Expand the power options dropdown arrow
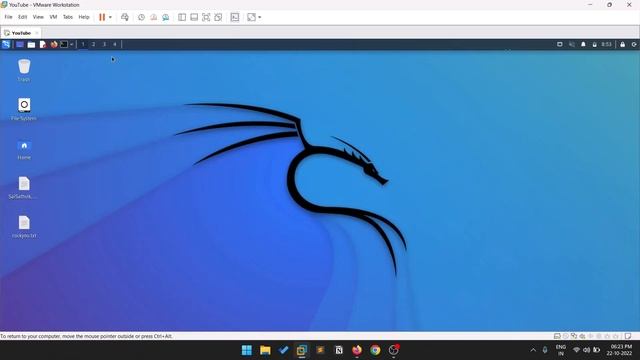Viewport: 640px width, 360px height. point(110,17)
